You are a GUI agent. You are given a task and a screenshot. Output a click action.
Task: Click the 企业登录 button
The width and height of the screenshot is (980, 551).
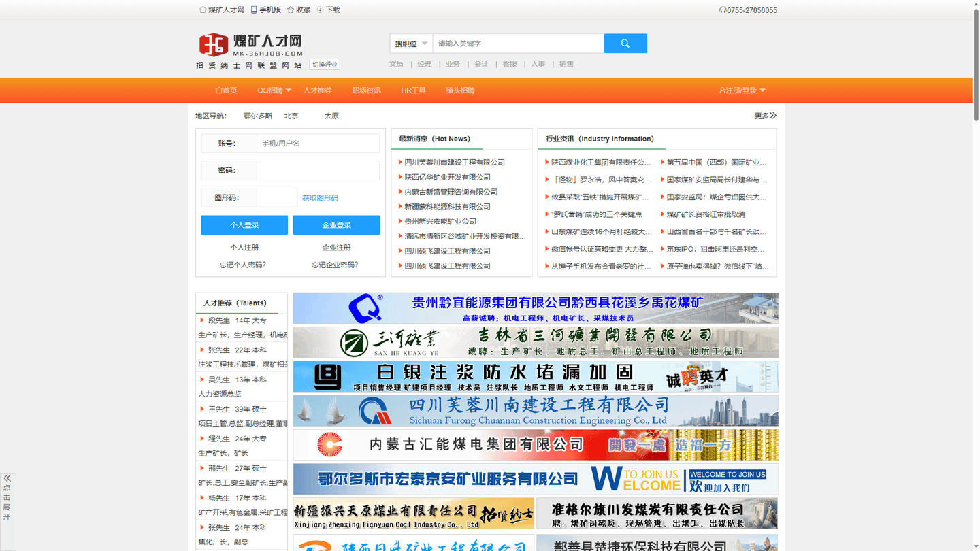[336, 225]
